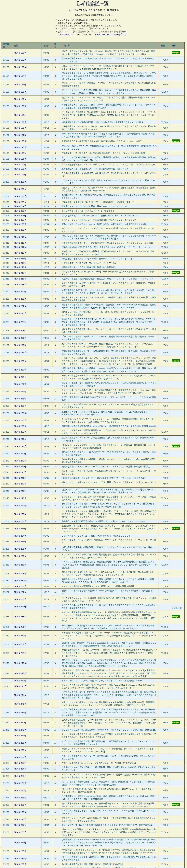This screenshot has height=868, width=187.
Task: Open the image badge for TRAIN 229号
Action: pos(176,361)
